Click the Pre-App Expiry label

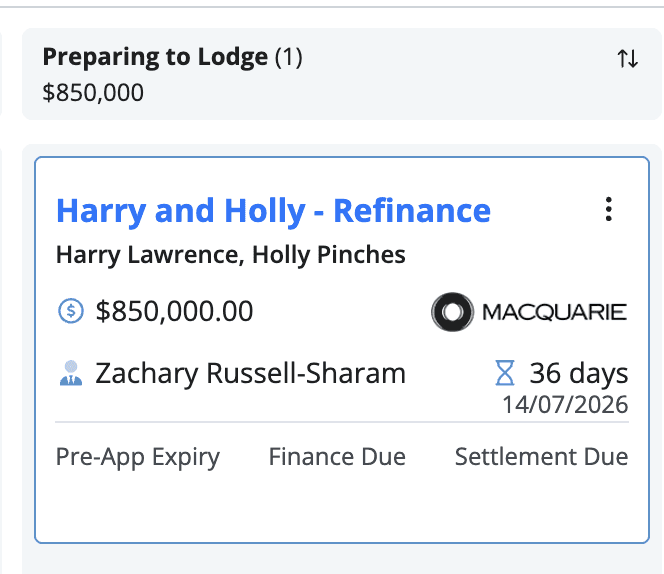click(138, 457)
